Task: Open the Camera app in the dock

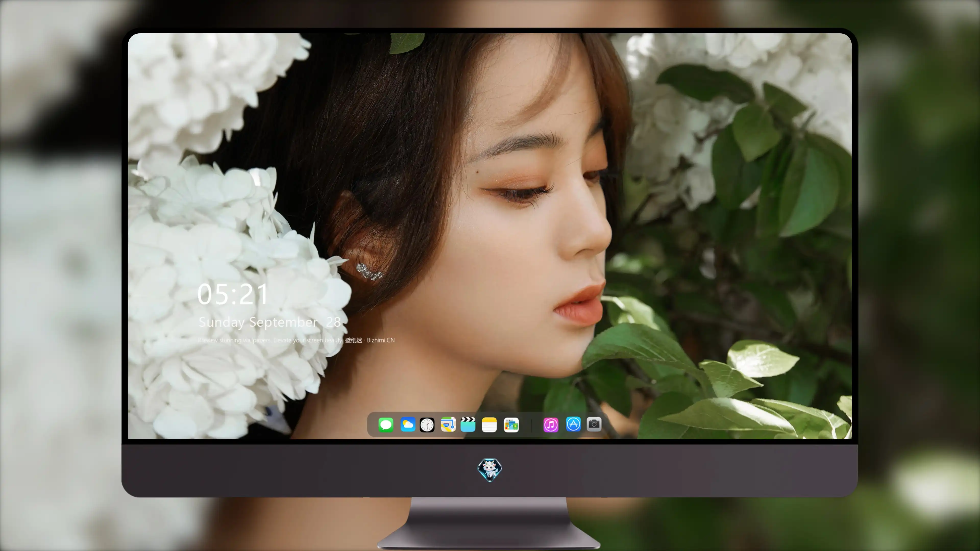Action: click(594, 424)
